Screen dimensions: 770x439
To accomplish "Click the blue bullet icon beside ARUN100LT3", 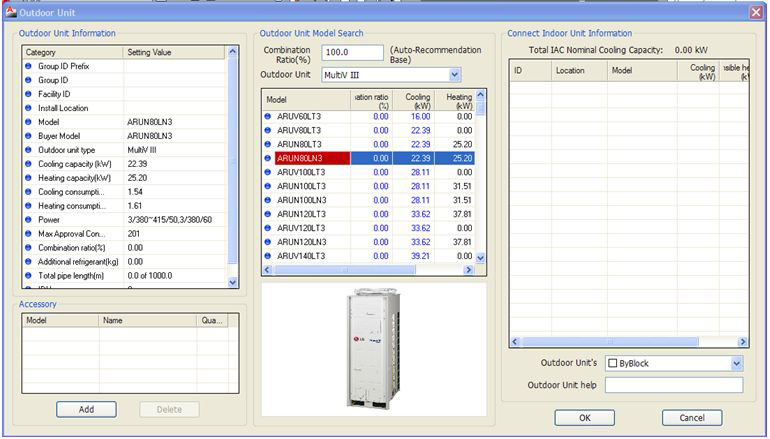I will 268,186.
